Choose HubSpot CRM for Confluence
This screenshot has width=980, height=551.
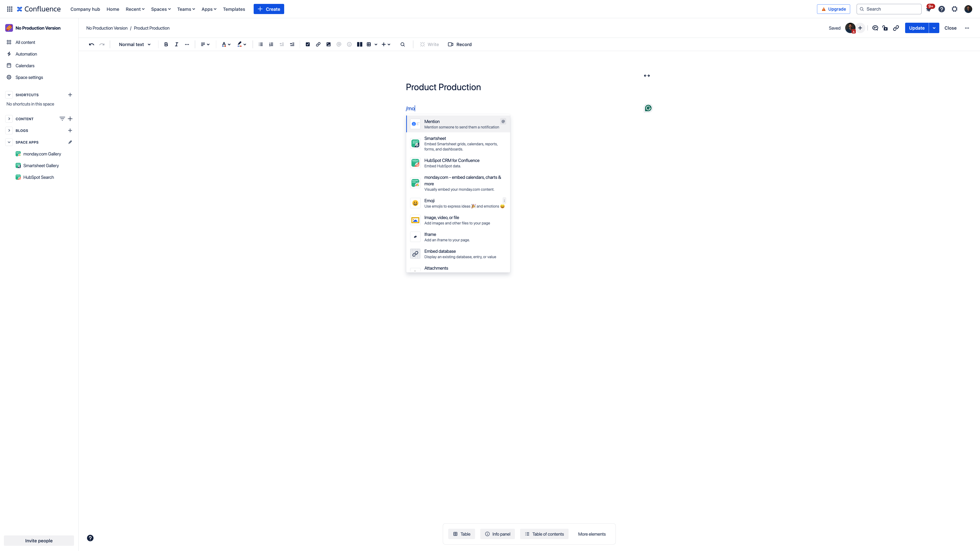coord(458,163)
